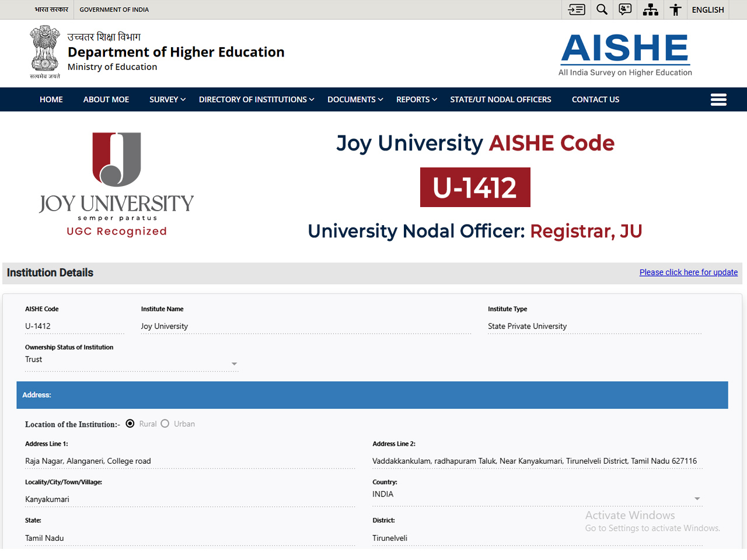
Task: Open the accessibility options icon
Action: coord(676,9)
